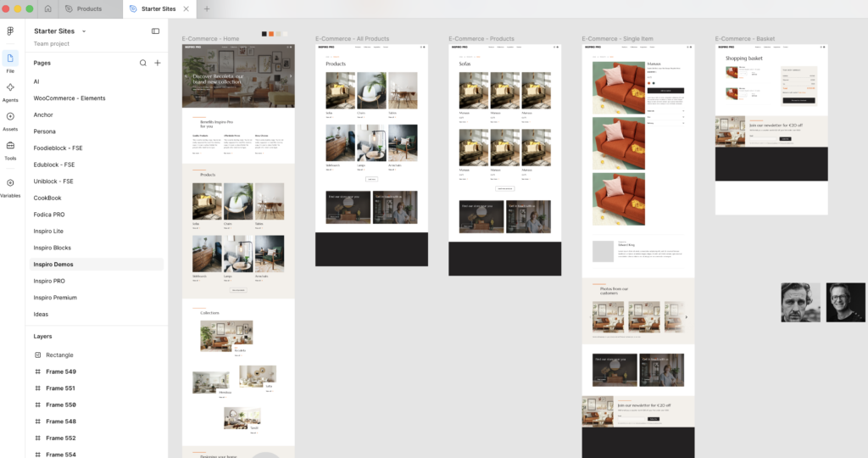
Task: Select the Inspiro Demos page
Action: coord(97,264)
